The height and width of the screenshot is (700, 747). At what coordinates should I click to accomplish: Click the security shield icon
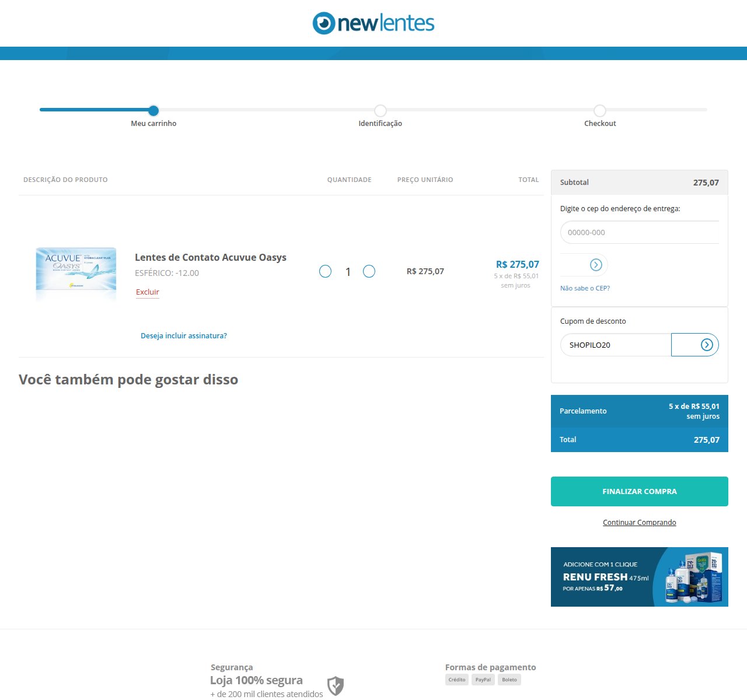tap(336, 686)
